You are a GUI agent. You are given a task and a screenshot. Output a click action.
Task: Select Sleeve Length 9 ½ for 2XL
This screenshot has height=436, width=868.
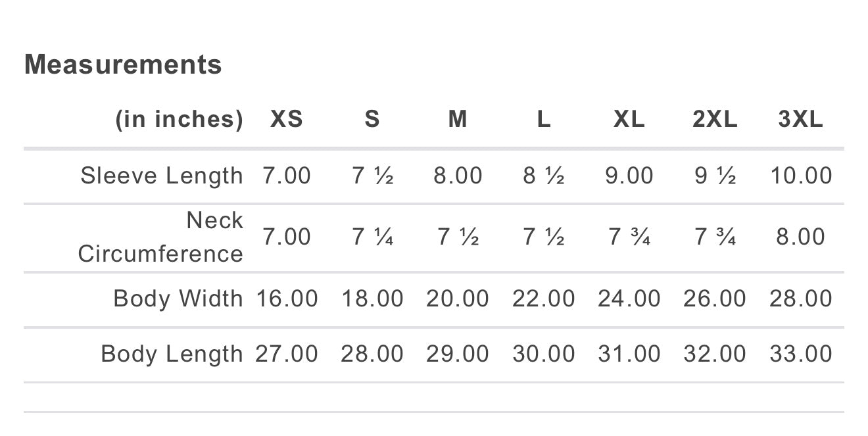715,176
